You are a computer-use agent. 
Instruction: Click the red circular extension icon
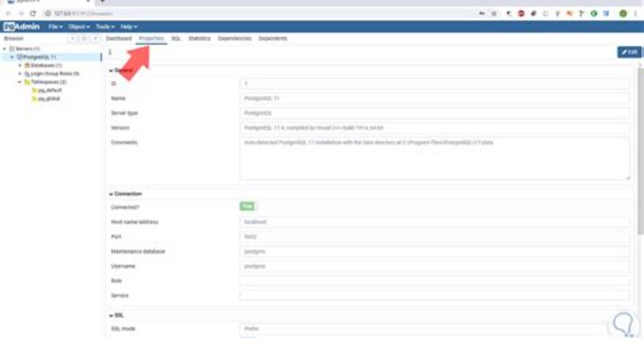pyautogui.click(x=521, y=13)
